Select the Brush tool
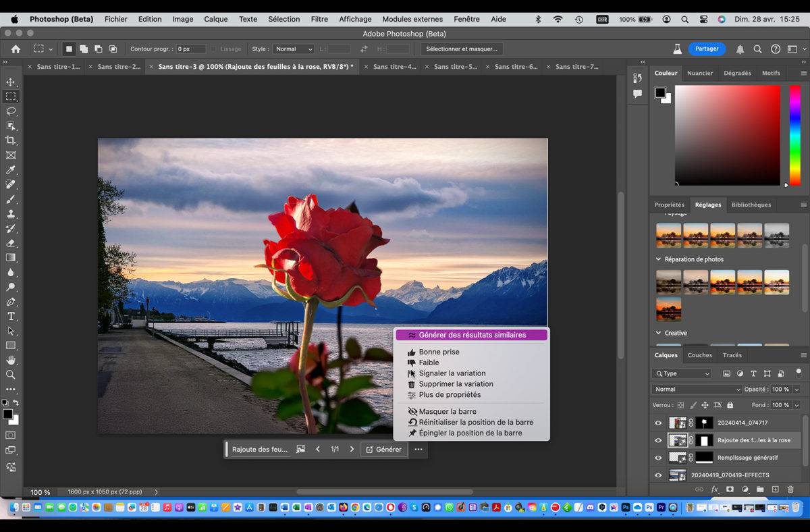The height and width of the screenshot is (532, 810). [10, 199]
